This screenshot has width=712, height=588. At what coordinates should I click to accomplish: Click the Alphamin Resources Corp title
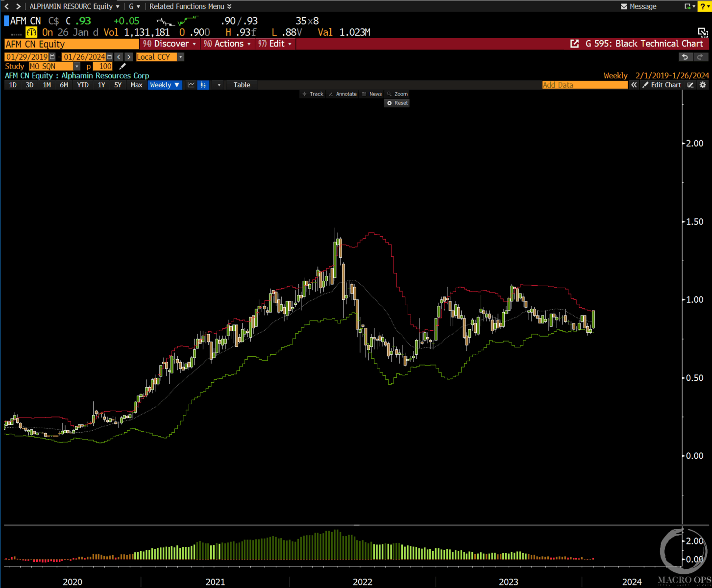coord(105,75)
